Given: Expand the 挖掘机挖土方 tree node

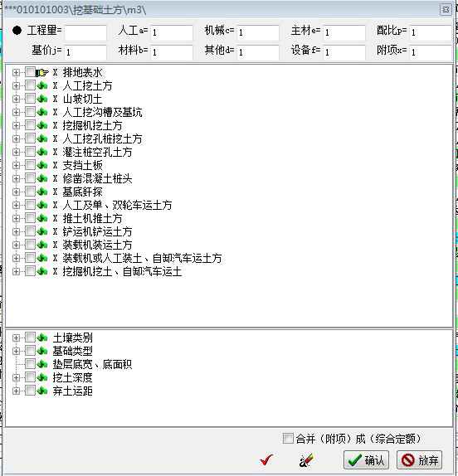Looking at the screenshot, I should (16, 125).
